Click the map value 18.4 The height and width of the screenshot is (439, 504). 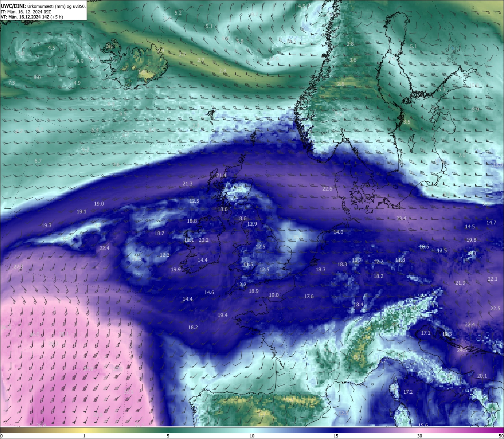(358, 305)
